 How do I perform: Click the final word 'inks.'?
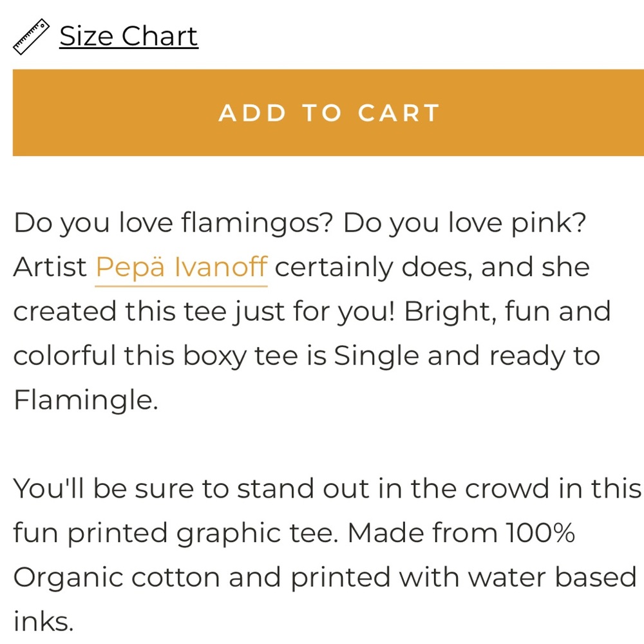pos(44,622)
